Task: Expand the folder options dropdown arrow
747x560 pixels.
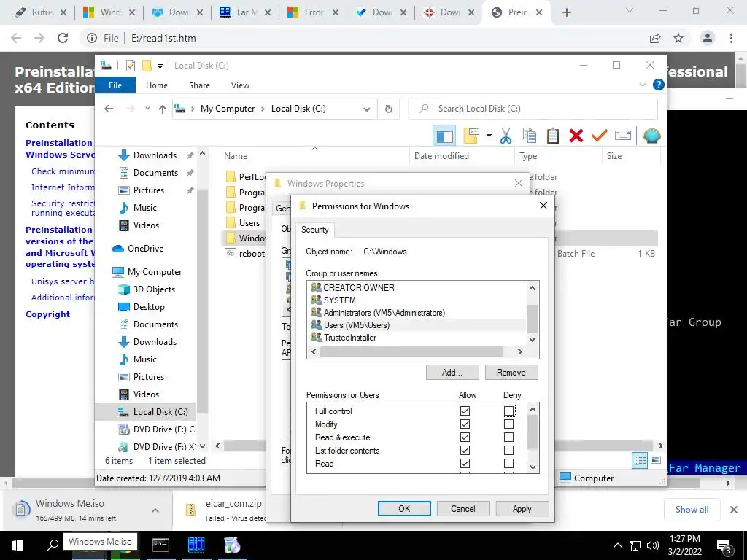Action: click(489, 136)
